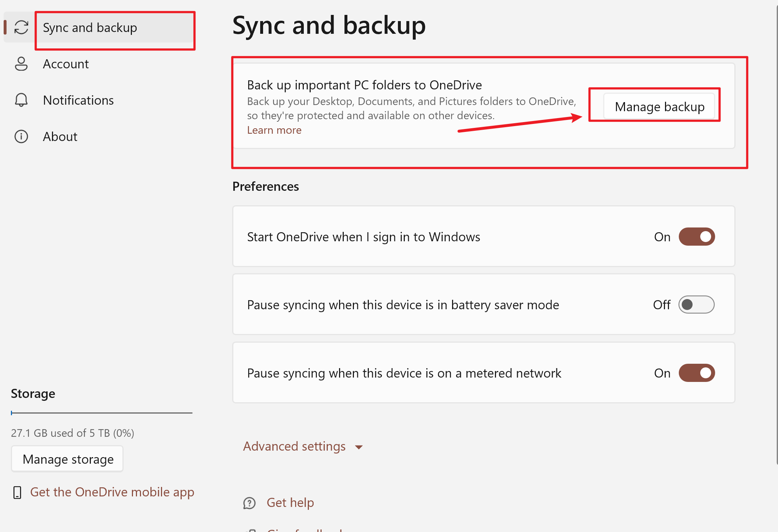Click the Advanced settings dropdown arrow

359,447
